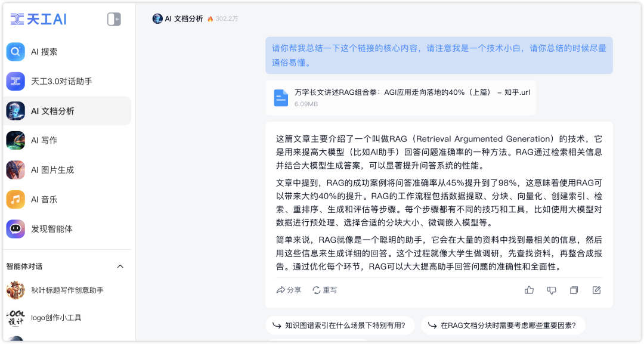Give a thumbs up to the answer
Screen dimensions: 644x344
coord(529,290)
